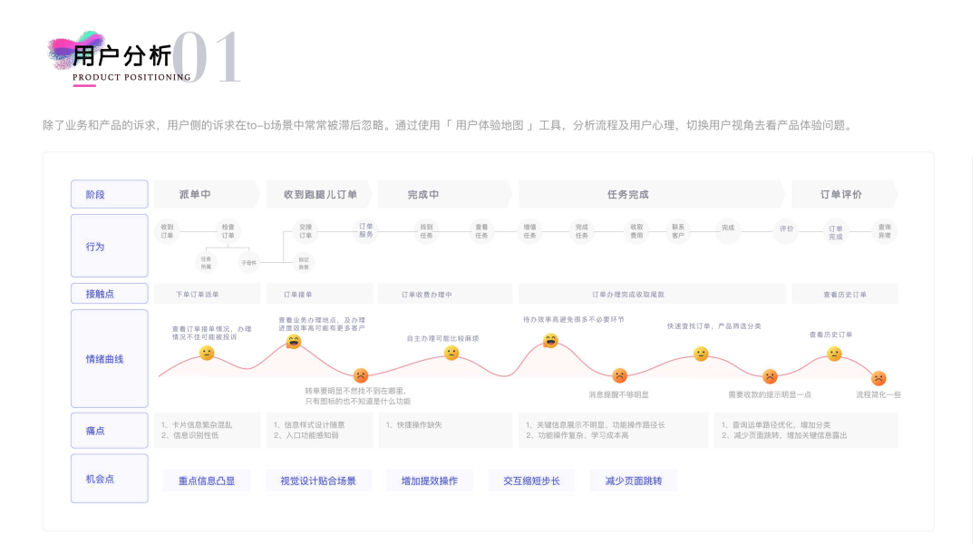
Task: Click the neutral emoji under '查看订单接单情况' note
Action: pos(207,354)
